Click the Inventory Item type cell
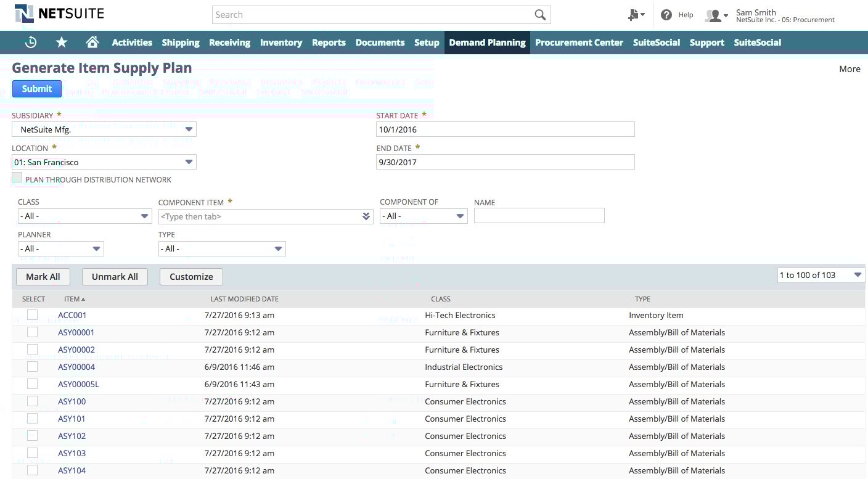The image size is (868, 479). 656,315
